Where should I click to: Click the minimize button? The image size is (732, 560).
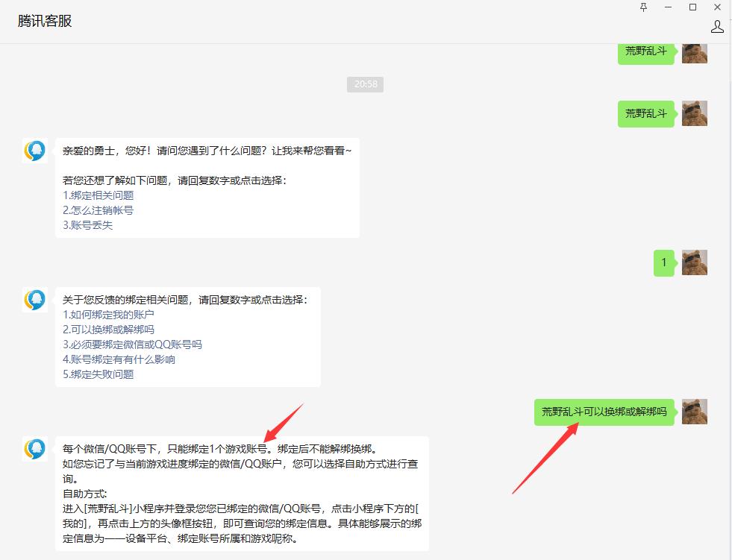(x=668, y=7)
